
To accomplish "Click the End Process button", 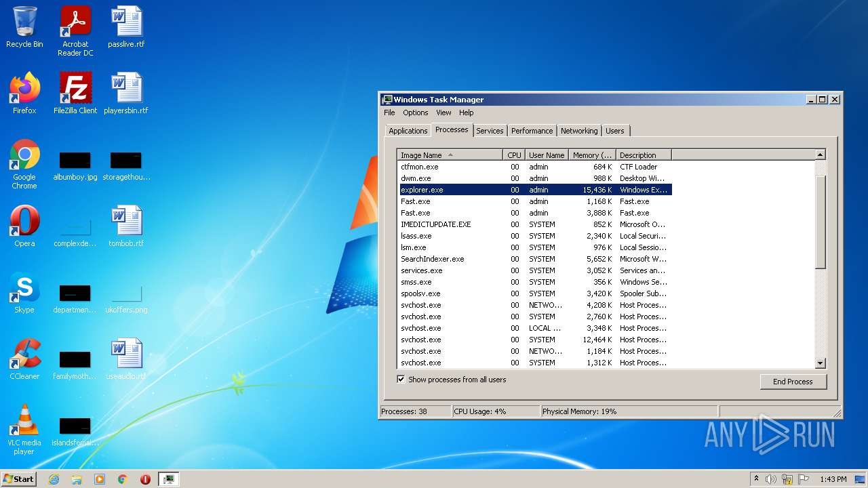I will 793,382.
